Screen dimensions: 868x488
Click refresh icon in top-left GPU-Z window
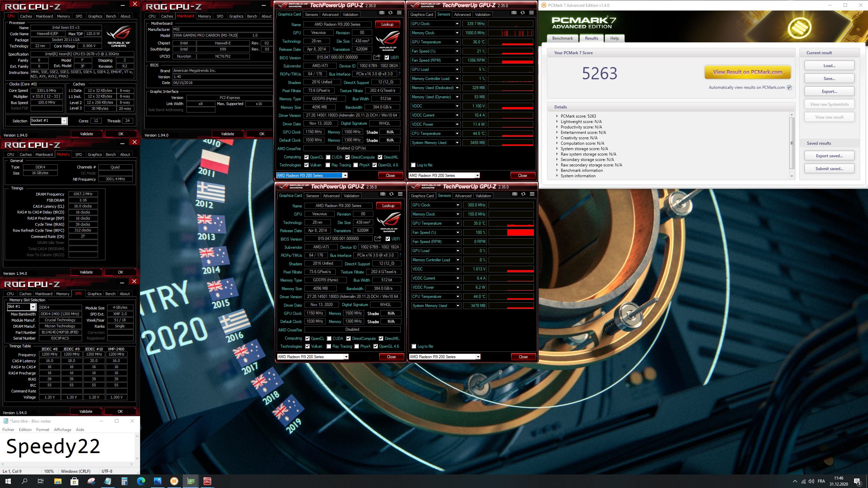(x=391, y=13)
